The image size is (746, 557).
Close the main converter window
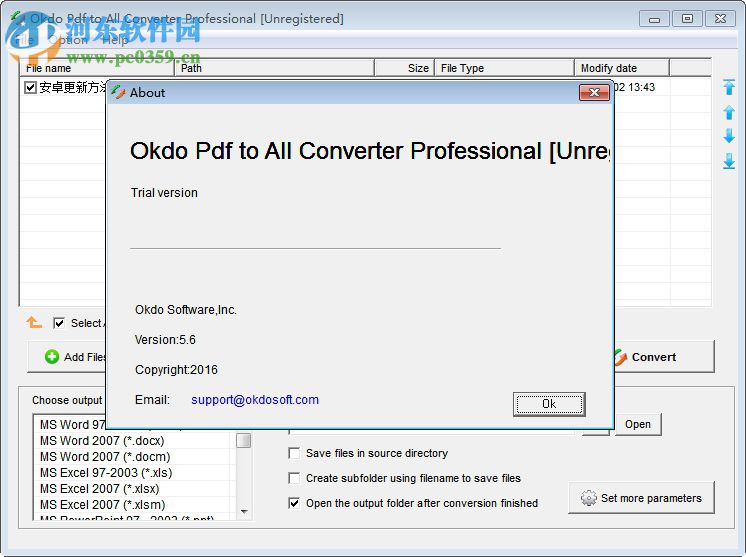click(720, 19)
